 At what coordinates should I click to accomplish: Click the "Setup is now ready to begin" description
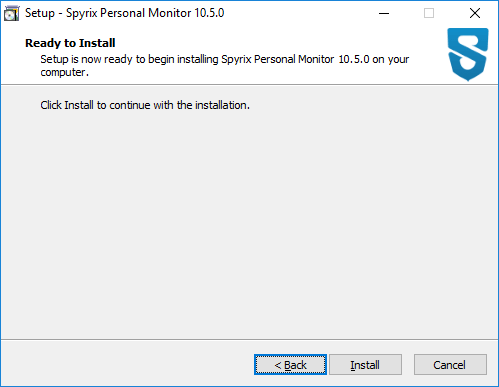[224, 66]
